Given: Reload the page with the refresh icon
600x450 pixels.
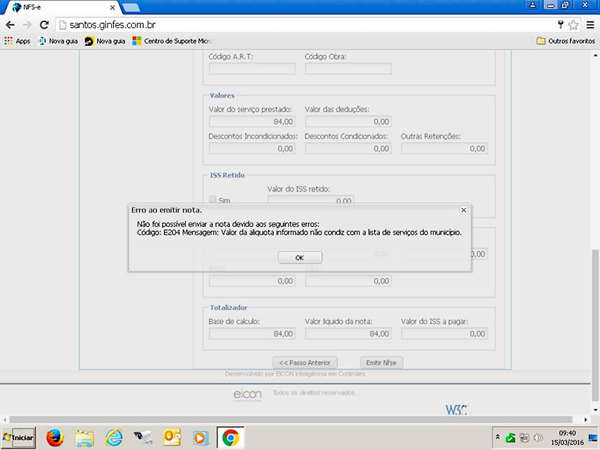Looking at the screenshot, I should click(x=44, y=25).
